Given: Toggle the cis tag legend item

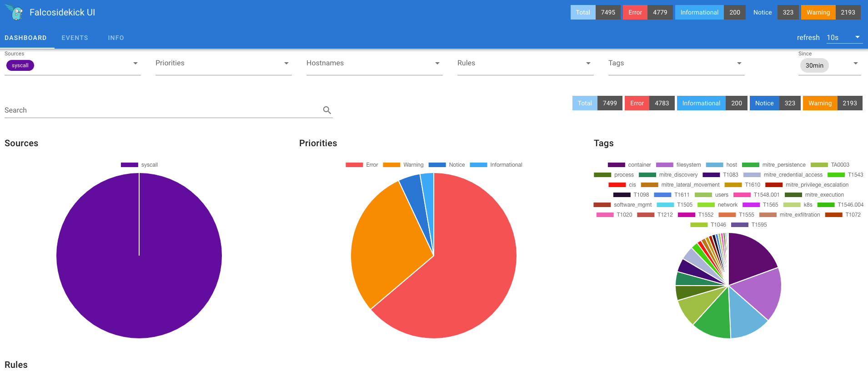Looking at the screenshot, I should [x=622, y=185].
